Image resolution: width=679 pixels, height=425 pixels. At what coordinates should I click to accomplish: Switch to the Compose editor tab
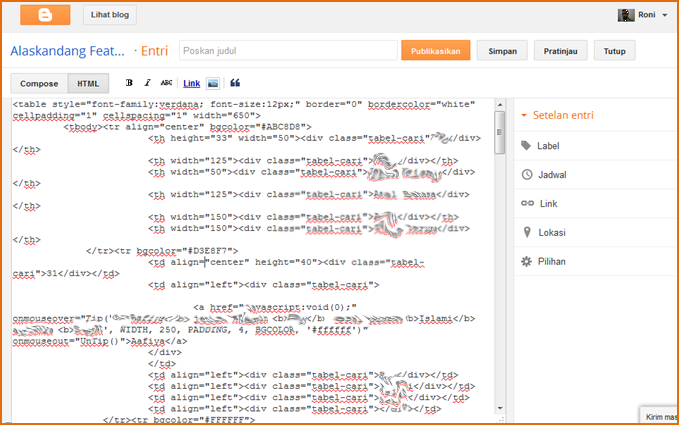[x=39, y=84]
